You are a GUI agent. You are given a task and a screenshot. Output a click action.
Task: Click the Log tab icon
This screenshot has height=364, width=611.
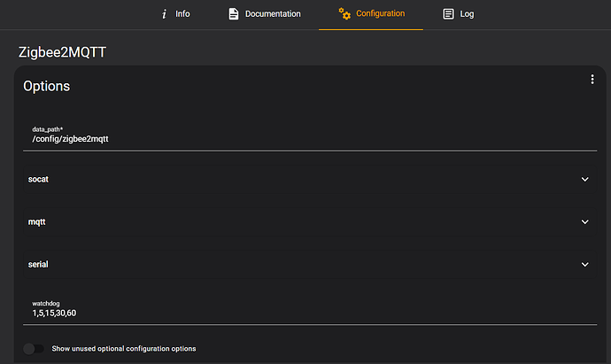point(448,14)
